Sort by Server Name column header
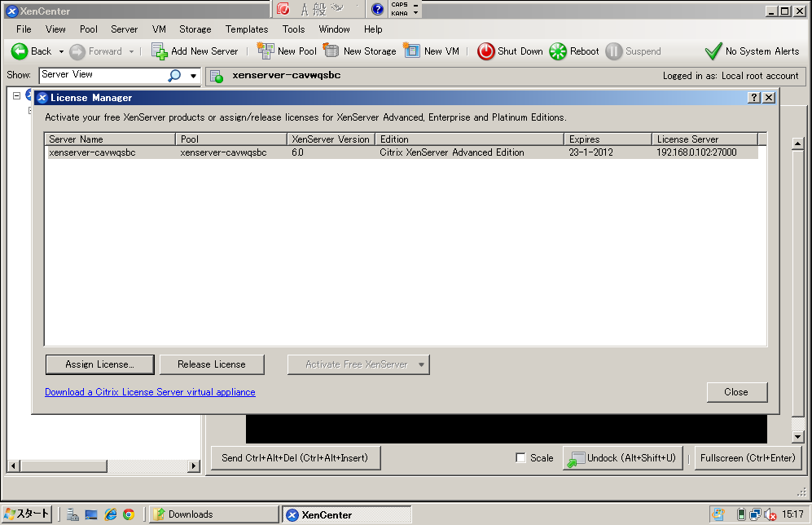 pyautogui.click(x=110, y=139)
